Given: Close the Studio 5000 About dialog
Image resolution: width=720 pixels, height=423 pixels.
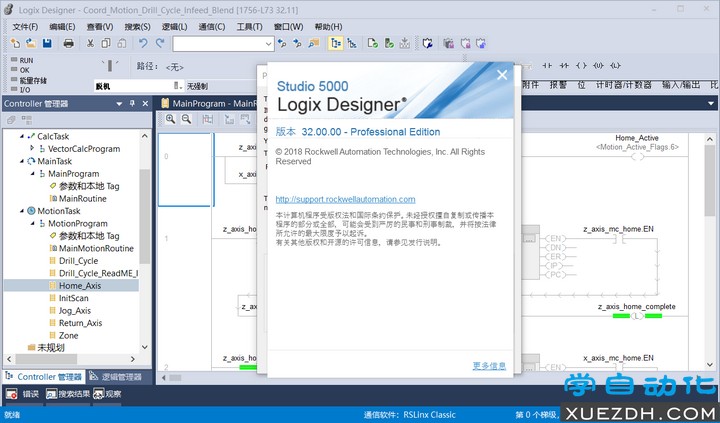Looking at the screenshot, I should tap(502, 75).
